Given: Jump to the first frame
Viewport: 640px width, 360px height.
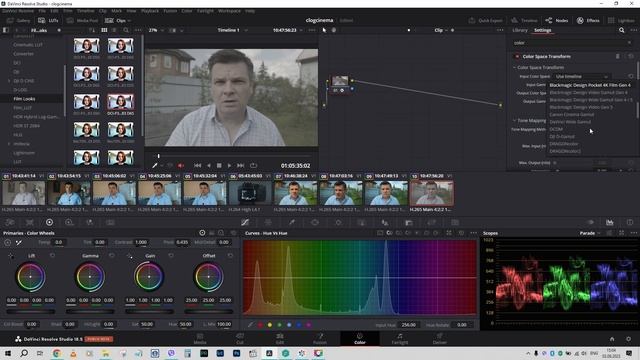Looking at the screenshot, I should 198,165.
